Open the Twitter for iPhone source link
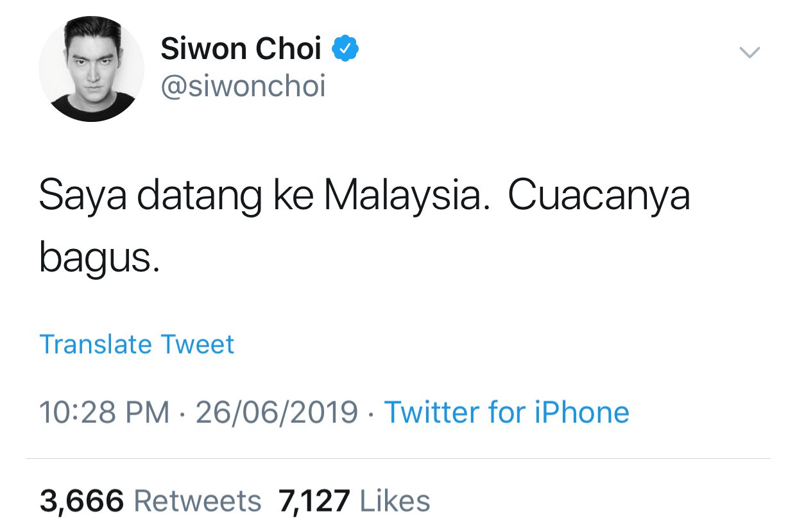This screenshot has width=797, height=532. (506, 412)
